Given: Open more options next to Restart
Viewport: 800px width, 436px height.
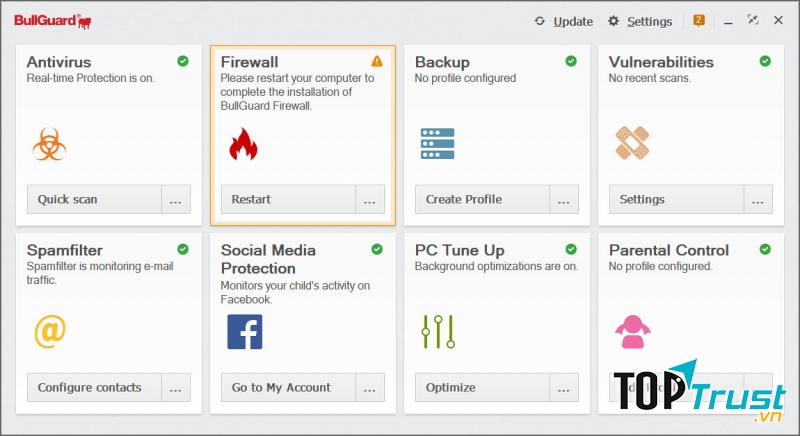Looking at the screenshot, I should 370,199.
